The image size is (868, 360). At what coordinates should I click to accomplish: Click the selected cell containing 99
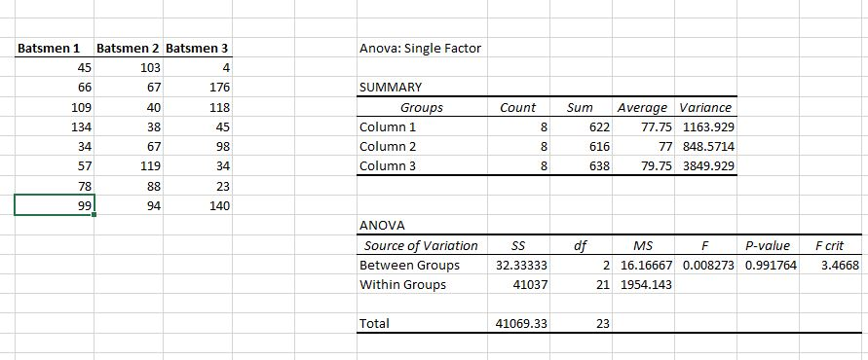[x=55, y=205]
